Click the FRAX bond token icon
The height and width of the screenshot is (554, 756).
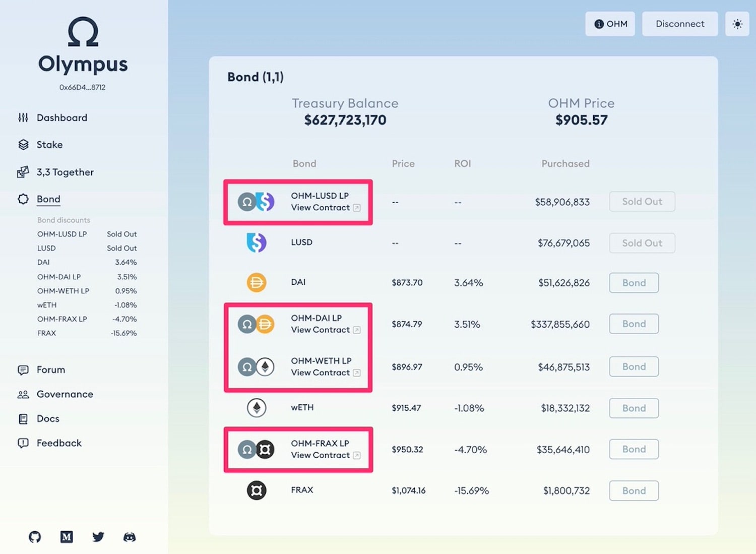tap(257, 490)
